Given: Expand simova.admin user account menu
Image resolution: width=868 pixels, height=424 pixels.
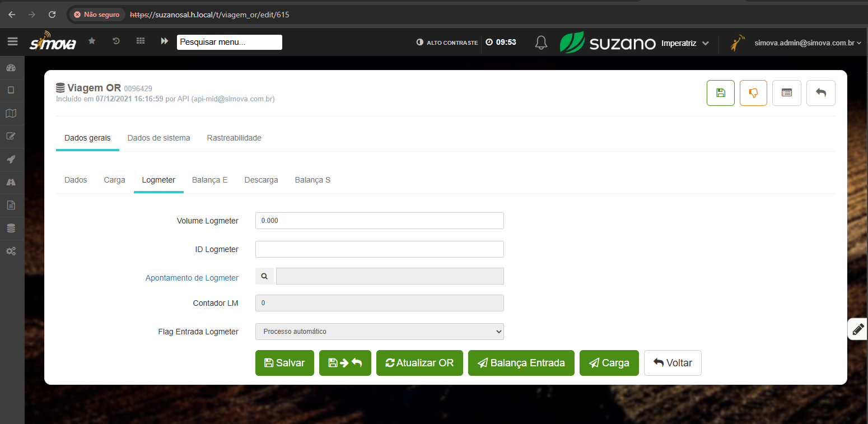Looking at the screenshot, I should (807, 43).
